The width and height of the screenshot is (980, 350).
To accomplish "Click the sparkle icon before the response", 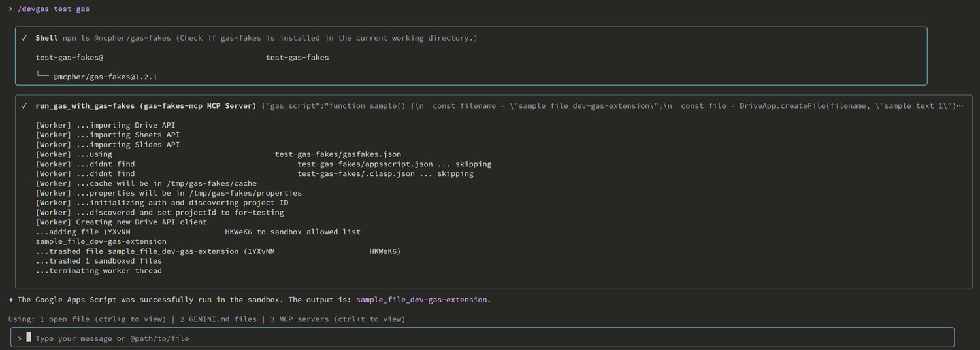I will pyautogui.click(x=11, y=300).
